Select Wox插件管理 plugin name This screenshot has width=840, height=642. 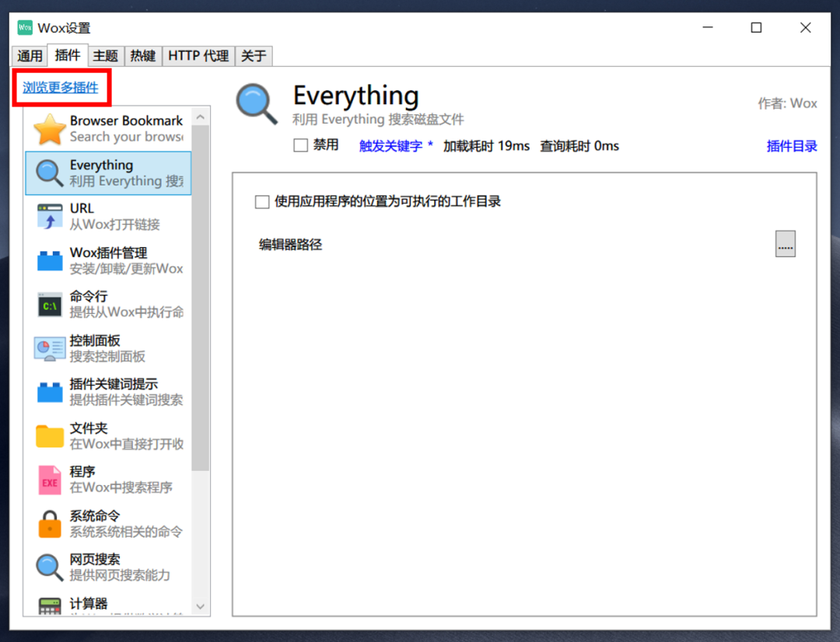tap(108, 253)
